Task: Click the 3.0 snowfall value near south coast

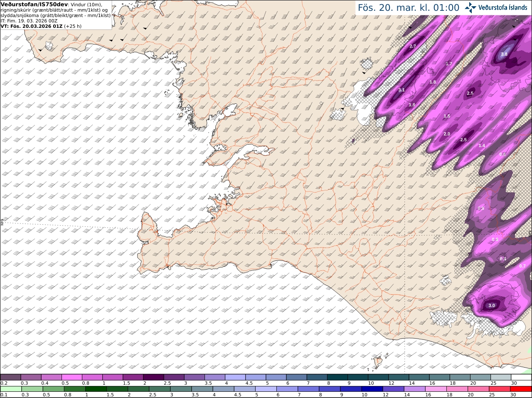Action: click(492, 305)
